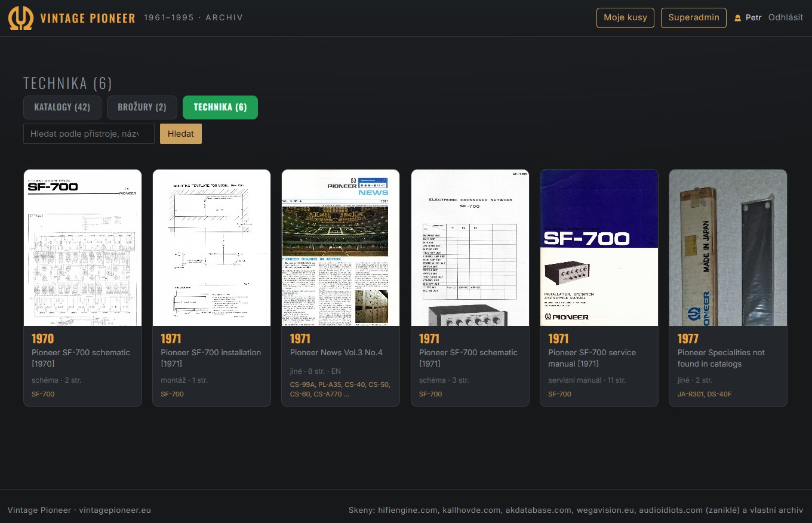Click title Pioneer SF-700 installation [1971]

tap(211, 358)
